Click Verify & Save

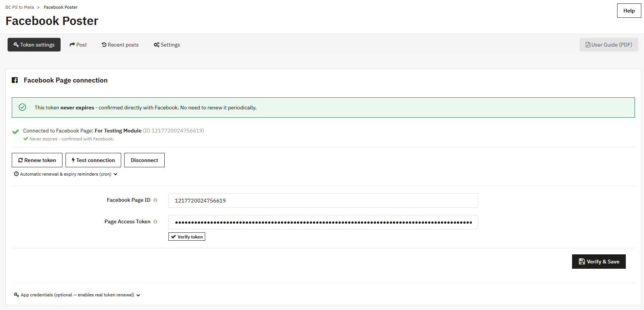[599, 262]
